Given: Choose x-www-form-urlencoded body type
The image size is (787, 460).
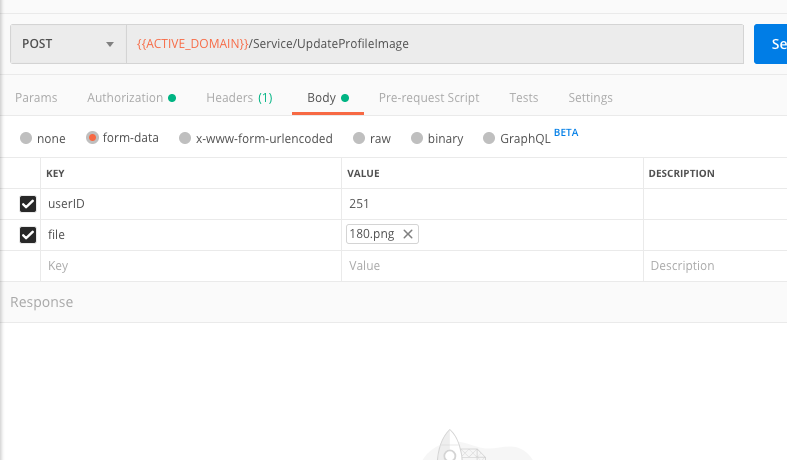Looking at the screenshot, I should [x=185, y=138].
